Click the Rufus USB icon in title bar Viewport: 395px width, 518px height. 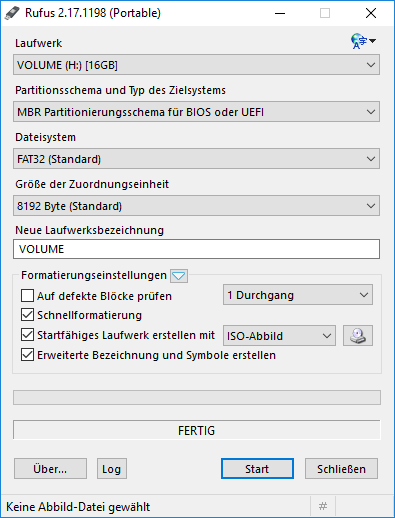(12, 13)
